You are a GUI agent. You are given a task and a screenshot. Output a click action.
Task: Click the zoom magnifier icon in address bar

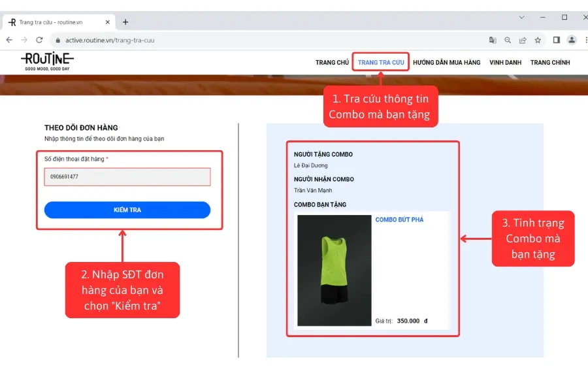pyautogui.click(x=508, y=40)
